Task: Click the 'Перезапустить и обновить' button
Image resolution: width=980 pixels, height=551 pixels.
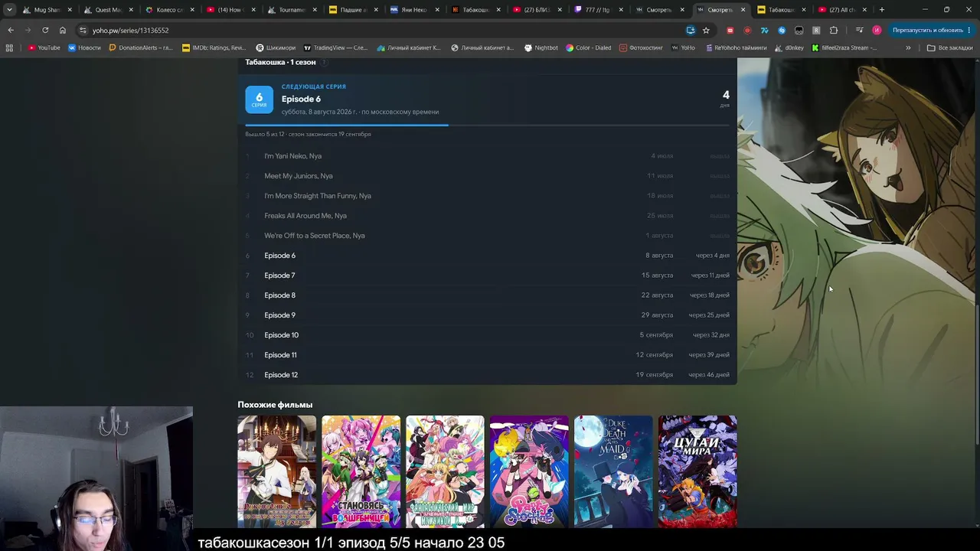Action: 932,30
